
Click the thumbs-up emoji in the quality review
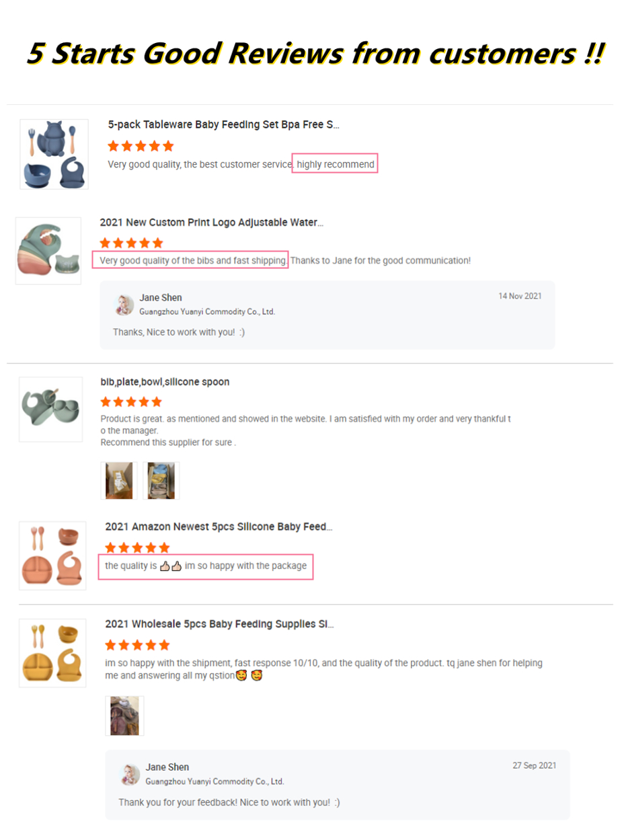pyautogui.click(x=171, y=566)
